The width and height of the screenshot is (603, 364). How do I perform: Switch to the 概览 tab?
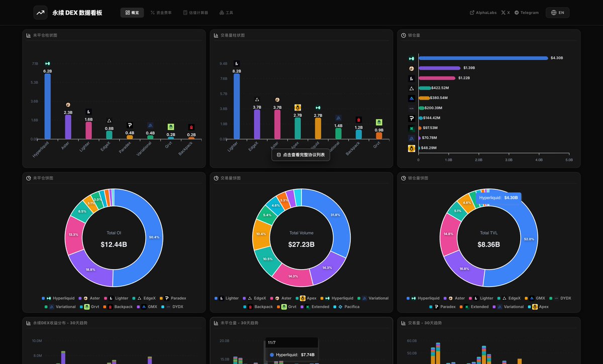coord(132,13)
